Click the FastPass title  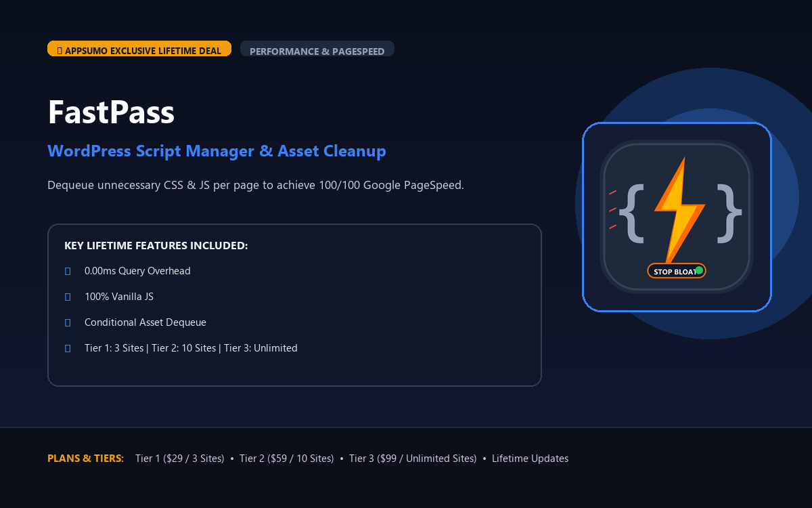(112, 112)
